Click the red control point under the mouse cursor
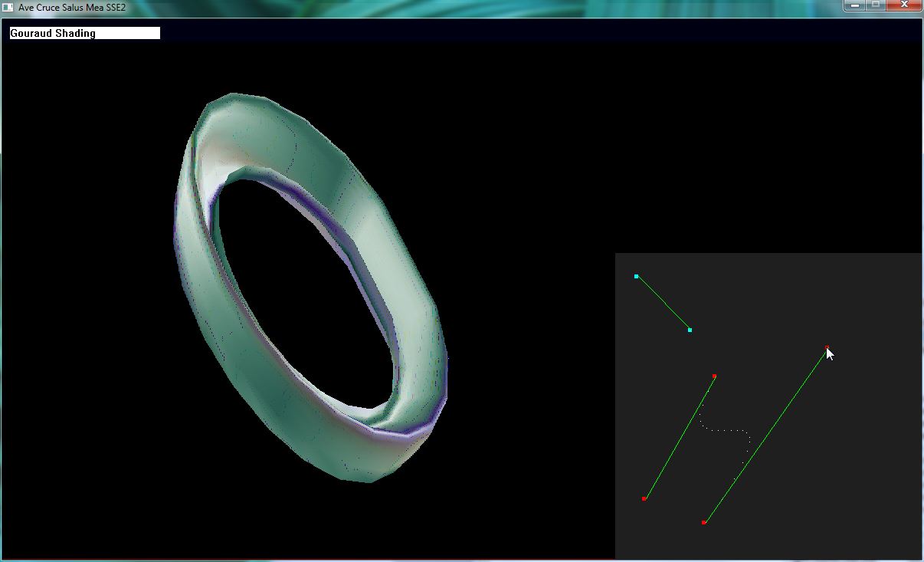The width and height of the screenshot is (924, 562). coord(827,348)
